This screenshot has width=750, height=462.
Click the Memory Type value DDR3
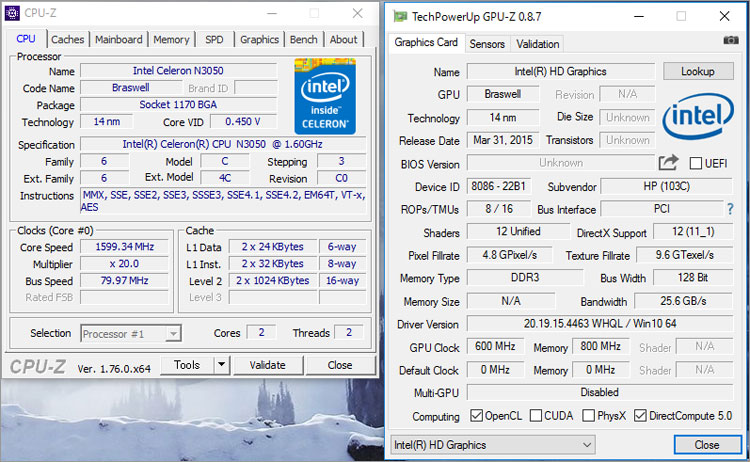(525, 277)
